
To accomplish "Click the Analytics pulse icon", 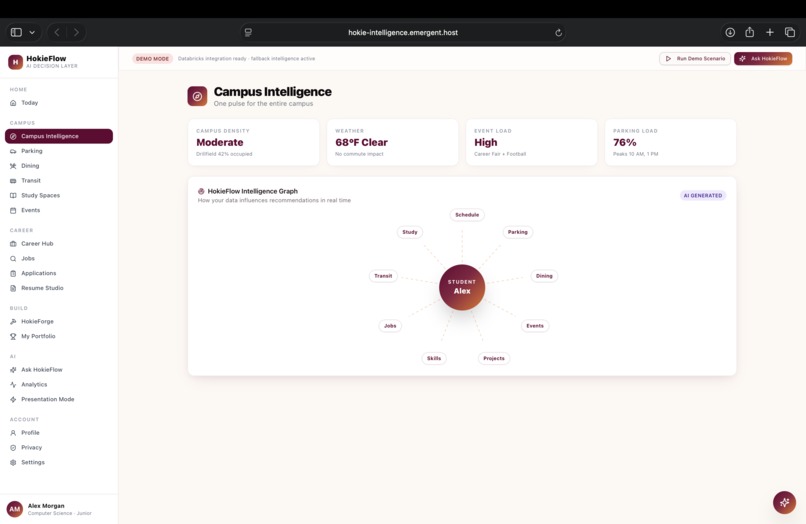I will (13, 385).
